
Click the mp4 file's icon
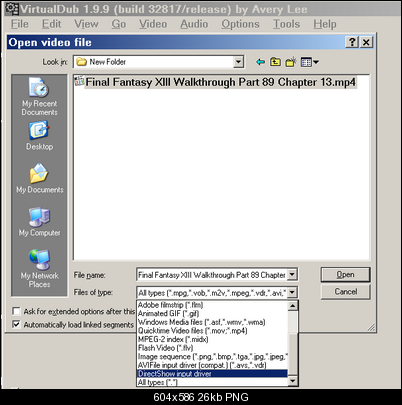79,81
